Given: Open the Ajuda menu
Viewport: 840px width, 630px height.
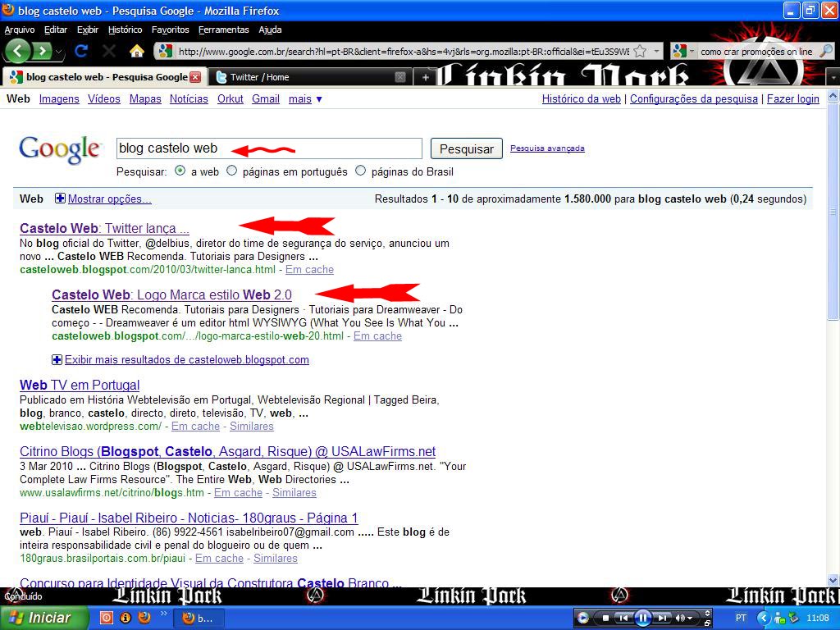Looking at the screenshot, I should pyautogui.click(x=270, y=30).
